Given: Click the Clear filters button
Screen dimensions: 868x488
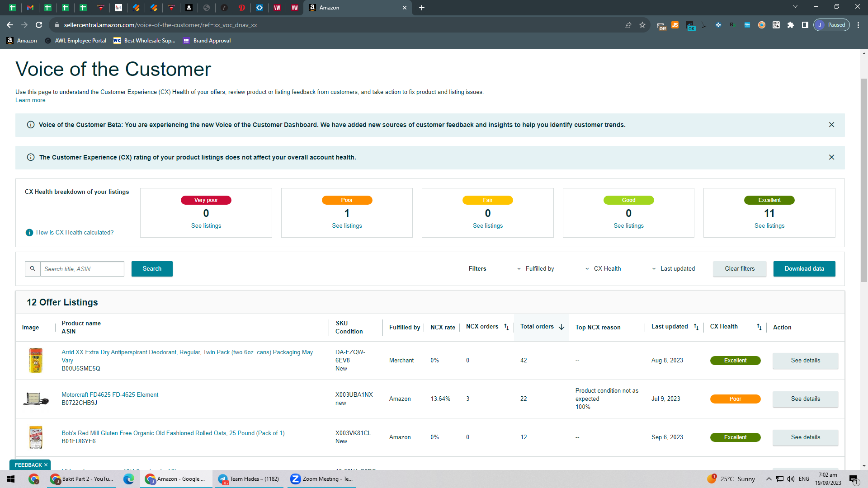Looking at the screenshot, I should point(740,269).
